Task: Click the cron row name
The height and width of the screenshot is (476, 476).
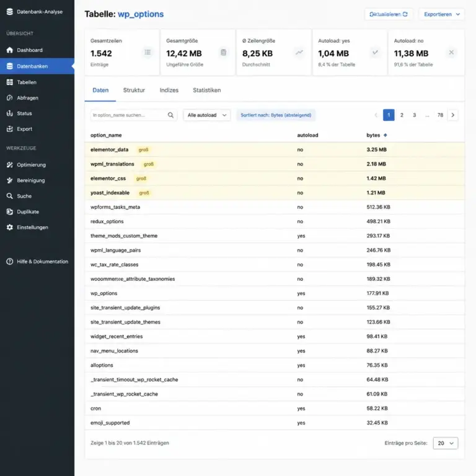Action: (x=95, y=408)
